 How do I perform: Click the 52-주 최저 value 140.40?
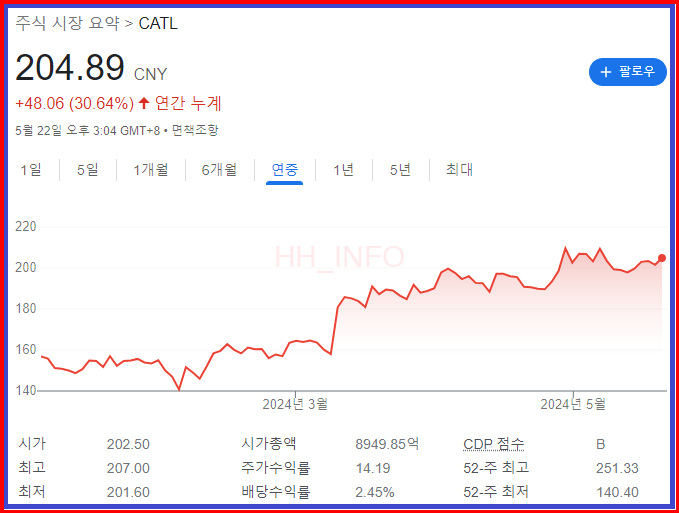(x=617, y=492)
